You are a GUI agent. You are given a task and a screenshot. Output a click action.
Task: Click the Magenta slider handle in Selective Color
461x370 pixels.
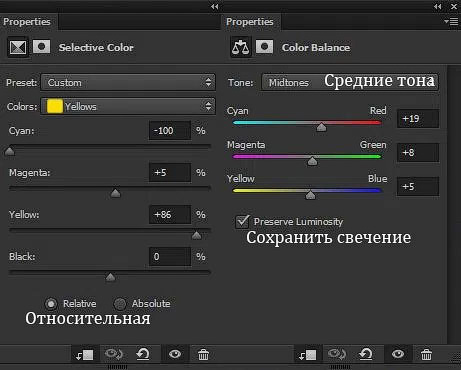pos(115,193)
